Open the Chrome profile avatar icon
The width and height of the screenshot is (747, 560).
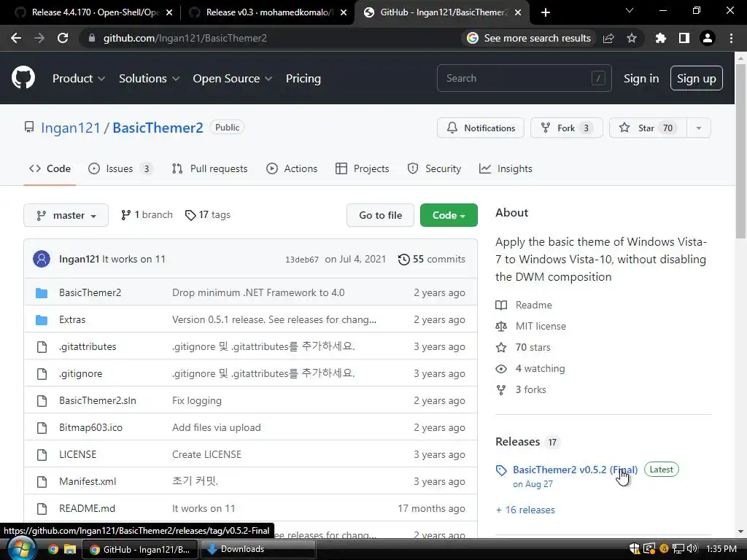pos(708,38)
